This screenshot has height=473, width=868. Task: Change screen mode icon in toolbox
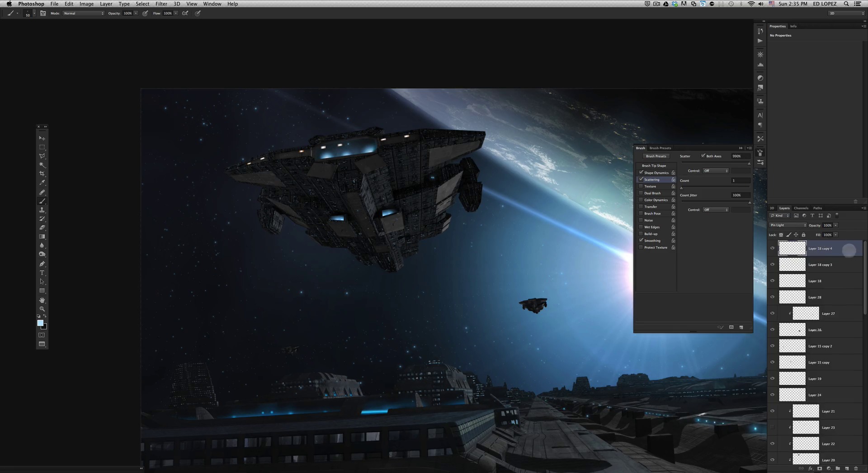coord(42,344)
